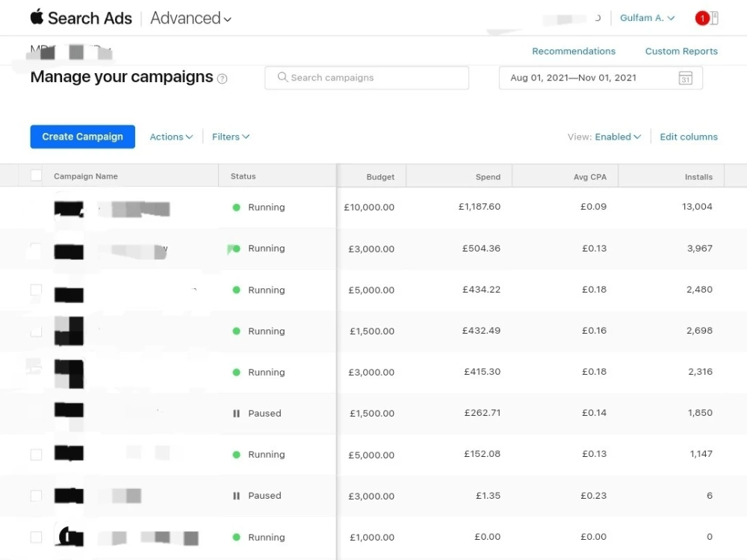Click the £0.09 Avg CPA value
The image size is (747, 560).
click(593, 207)
